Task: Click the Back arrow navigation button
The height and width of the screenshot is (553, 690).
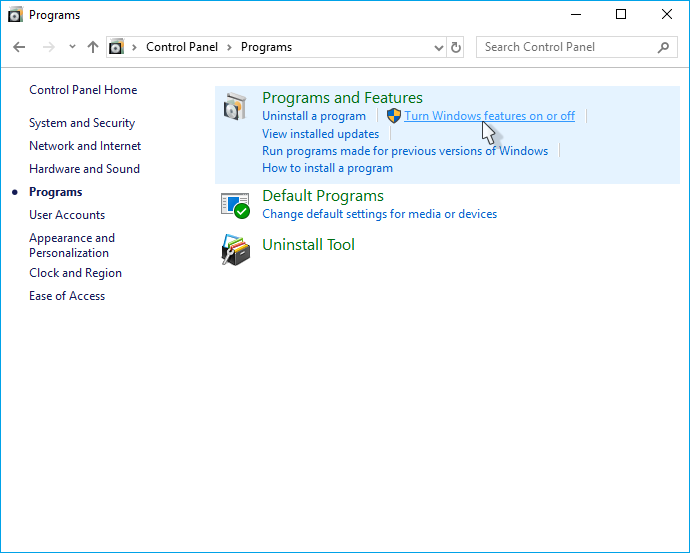Action: point(19,47)
